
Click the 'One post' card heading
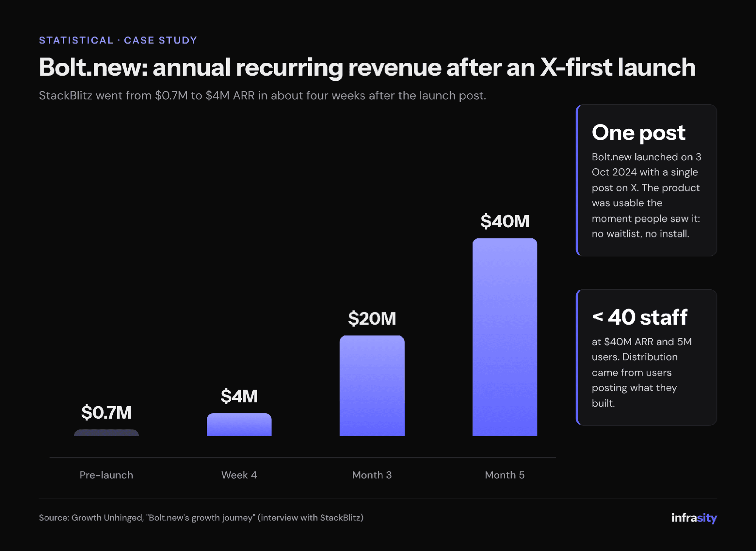(x=638, y=133)
